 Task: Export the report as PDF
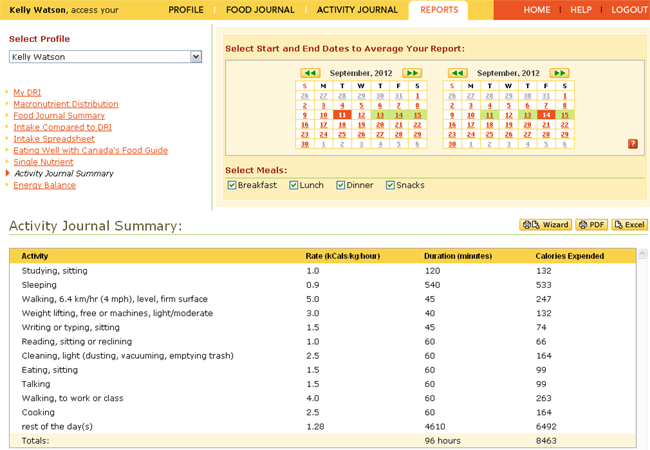coord(592,225)
